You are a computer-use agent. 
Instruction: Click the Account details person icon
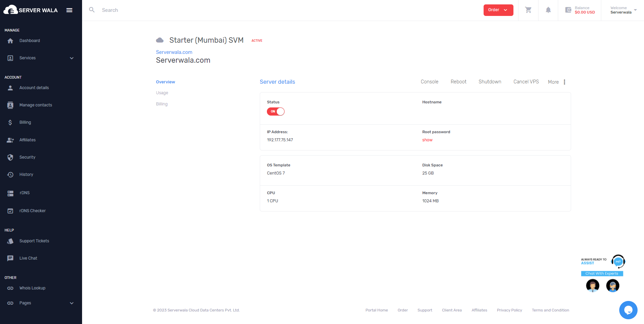click(x=10, y=88)
